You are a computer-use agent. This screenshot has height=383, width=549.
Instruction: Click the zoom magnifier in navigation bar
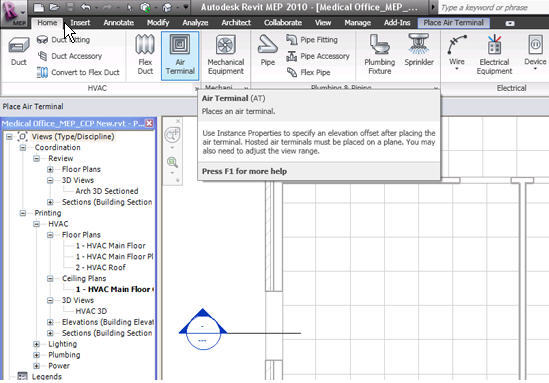coord(172,162)
